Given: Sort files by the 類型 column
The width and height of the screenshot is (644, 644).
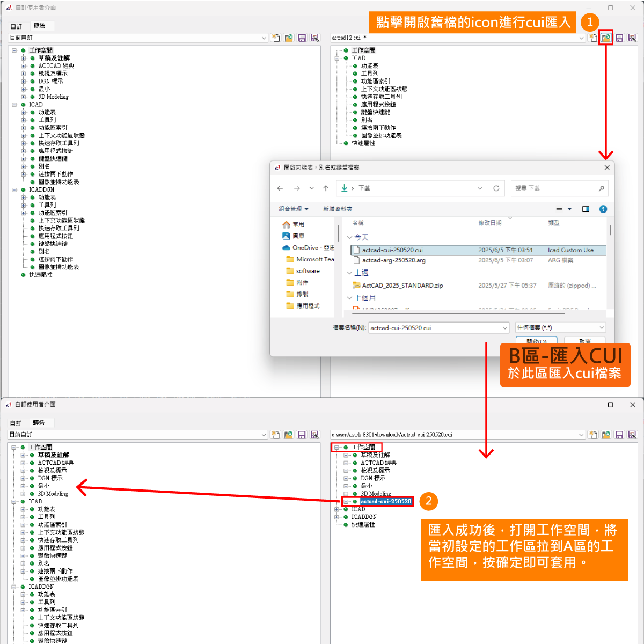Looking at the screenshot, I should [554, 223].
